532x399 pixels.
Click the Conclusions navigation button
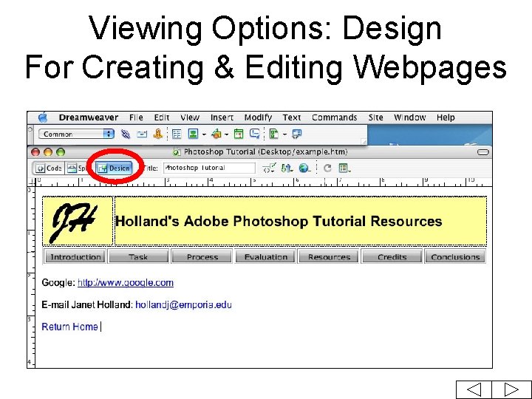[x=455, y=257]
